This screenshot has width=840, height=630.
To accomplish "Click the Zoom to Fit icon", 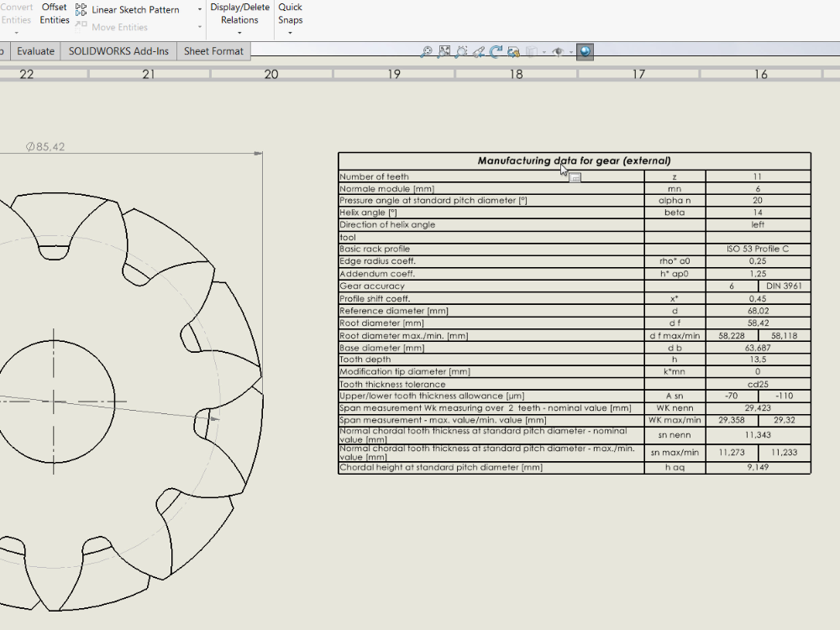I will (x=427, y=51).
